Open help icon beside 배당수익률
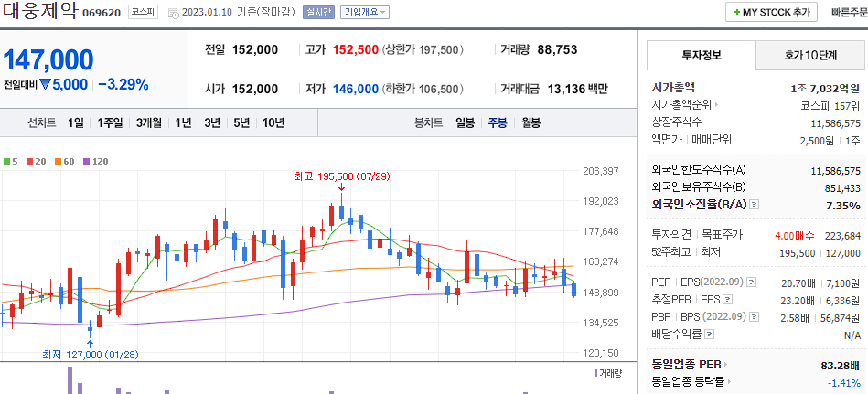Viewport: 868px width, 394px height. pos(710,335)
